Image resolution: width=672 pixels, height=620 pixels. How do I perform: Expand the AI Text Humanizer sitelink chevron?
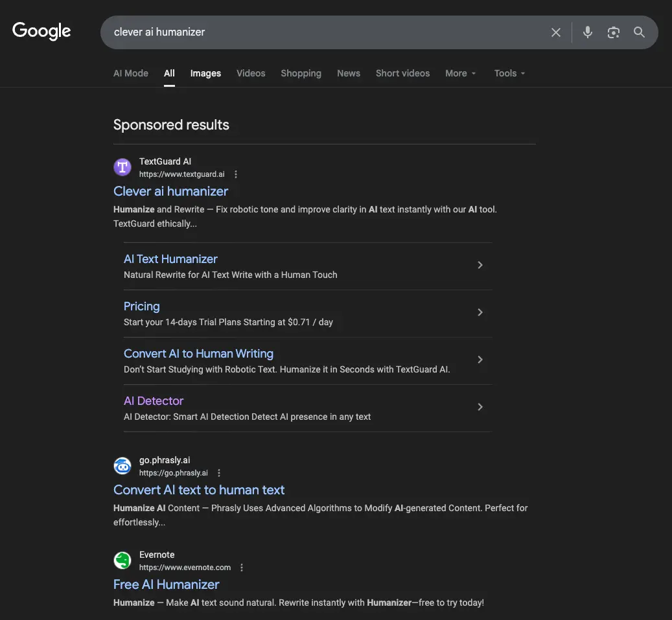[x=480, y=265]
